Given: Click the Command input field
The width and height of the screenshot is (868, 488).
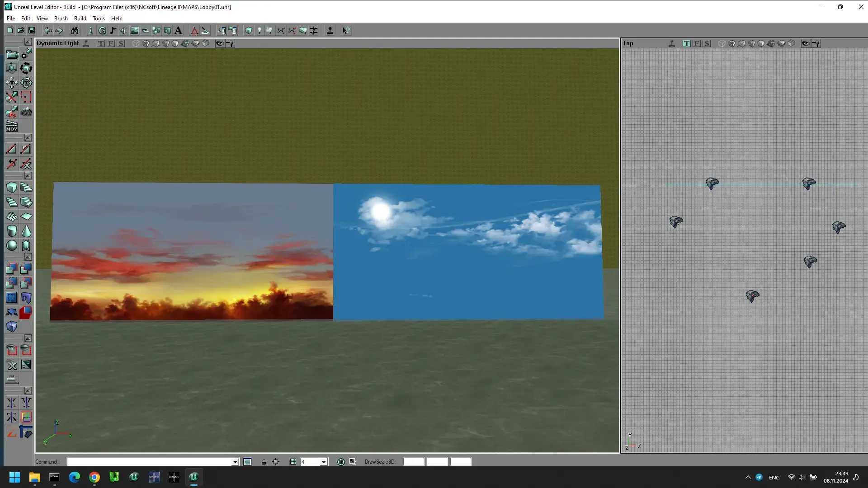Looking at the screenshot, I should 149,462.
